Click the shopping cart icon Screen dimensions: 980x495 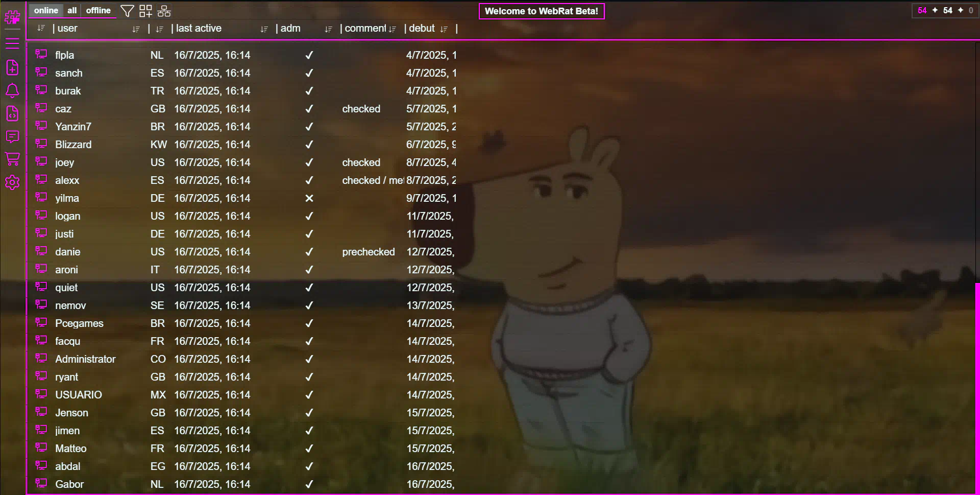pyautogui.click(x=12, y=159)
